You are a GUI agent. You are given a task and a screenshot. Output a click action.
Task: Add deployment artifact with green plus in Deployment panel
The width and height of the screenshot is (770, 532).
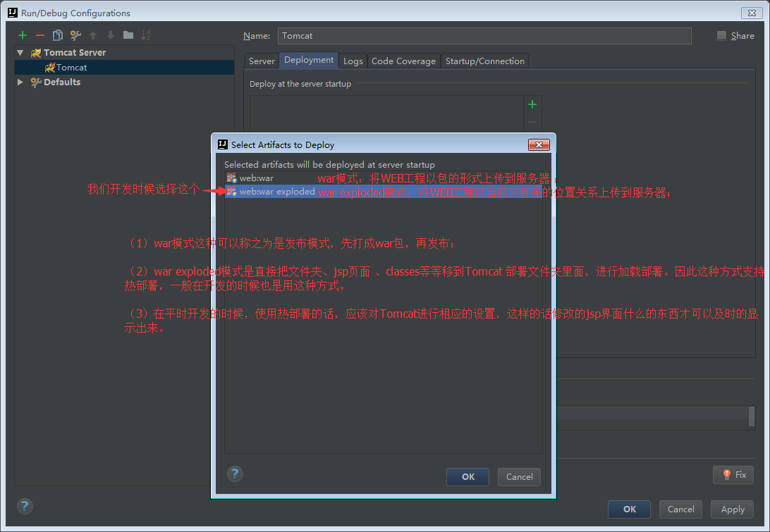click(532, 104)
